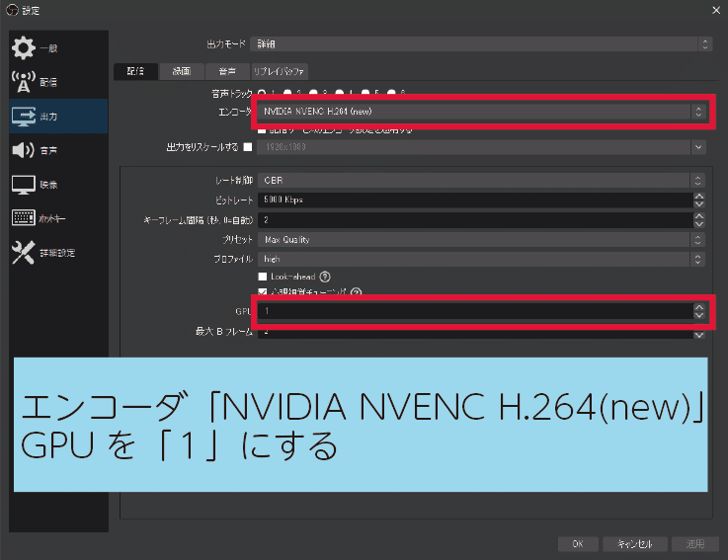
Task: Enable the Look-ahead checkbox
Action: tap(263, 277)
